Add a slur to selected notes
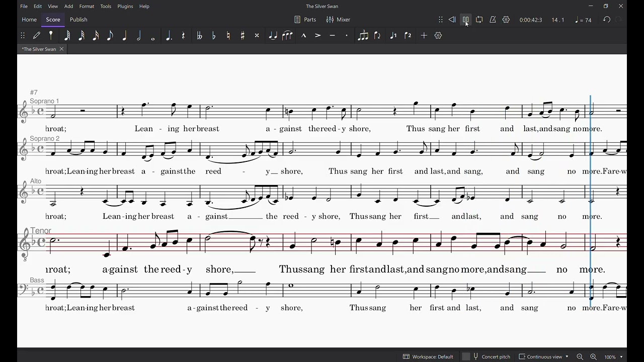 tap(287, 36)
